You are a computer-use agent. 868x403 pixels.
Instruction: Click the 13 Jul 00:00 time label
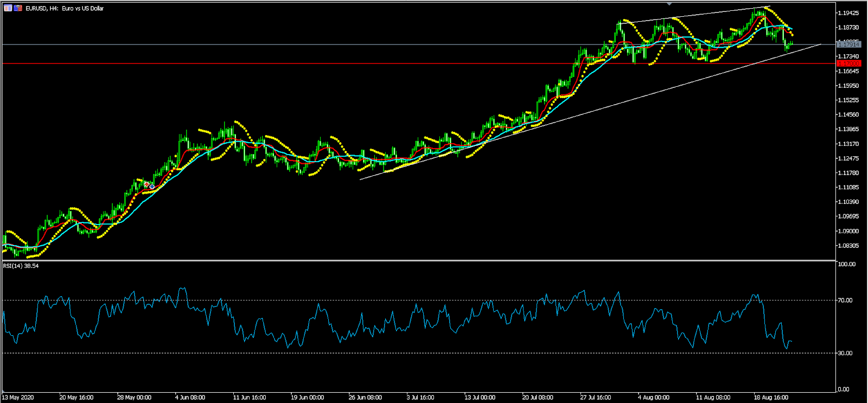480,398
